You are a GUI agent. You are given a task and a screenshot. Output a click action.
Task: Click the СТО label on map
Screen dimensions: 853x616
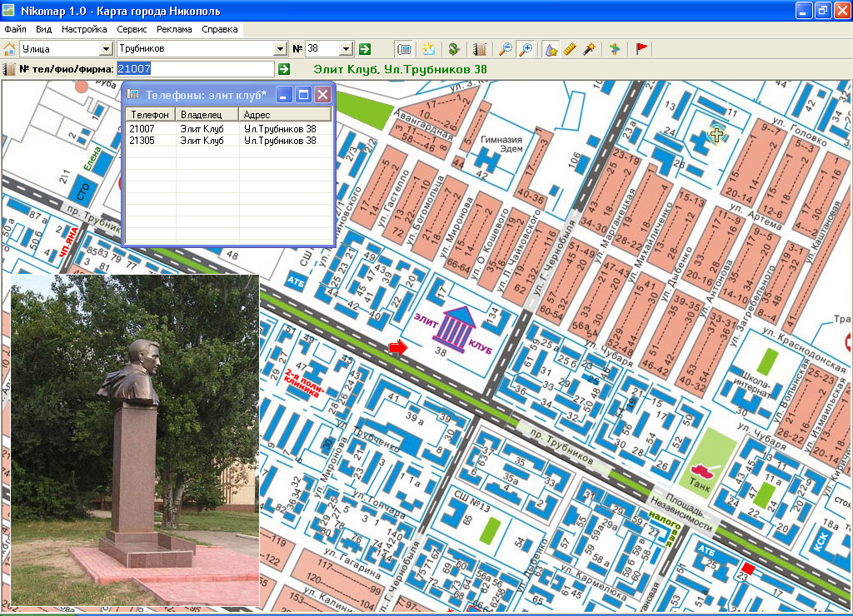[x=82, y=191]
